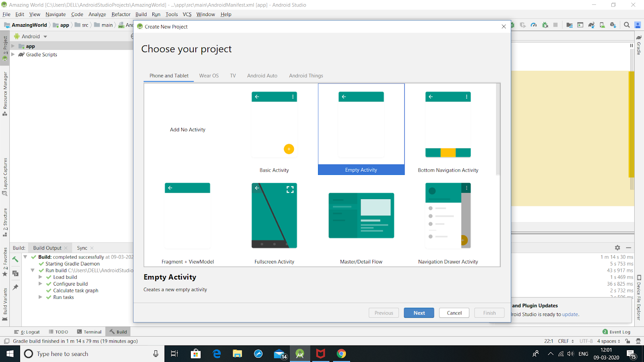Screen dimensions: 644x362
Task: Click the Empty Activity blue highlighted label
Action: [361, 170]
